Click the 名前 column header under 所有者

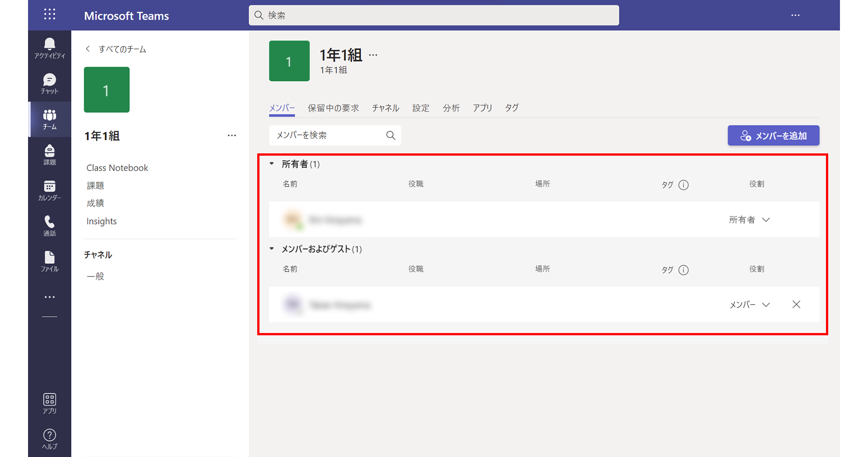pos(290,184)
